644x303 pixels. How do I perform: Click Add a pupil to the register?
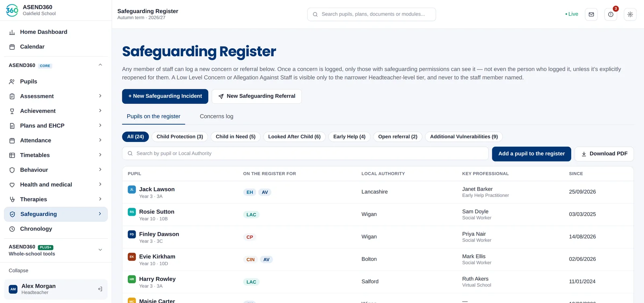click(531, 154)
